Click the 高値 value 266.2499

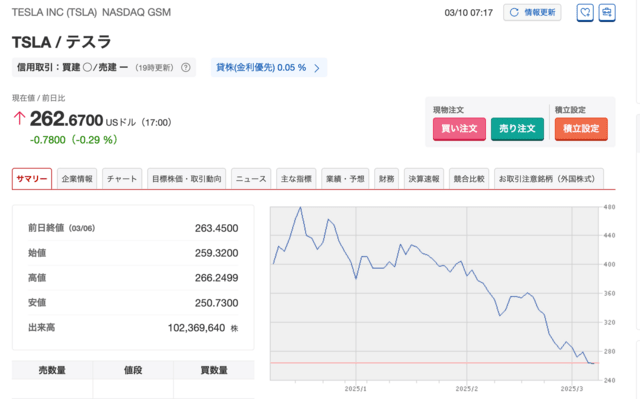216,278
